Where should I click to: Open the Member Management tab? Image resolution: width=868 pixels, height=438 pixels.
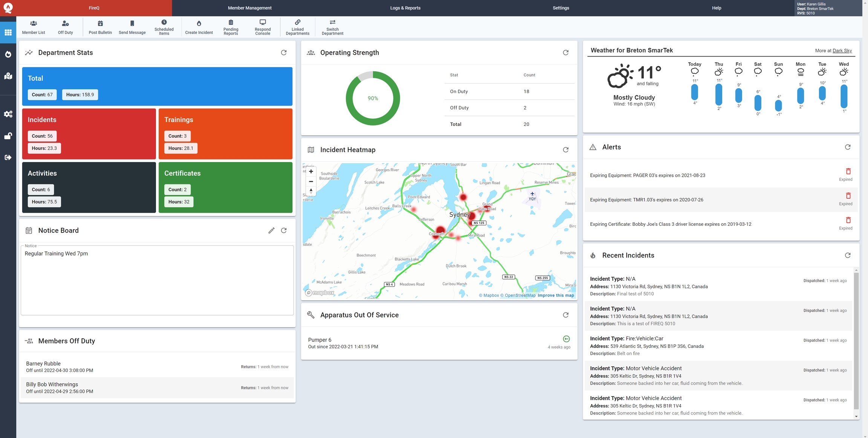249,8
